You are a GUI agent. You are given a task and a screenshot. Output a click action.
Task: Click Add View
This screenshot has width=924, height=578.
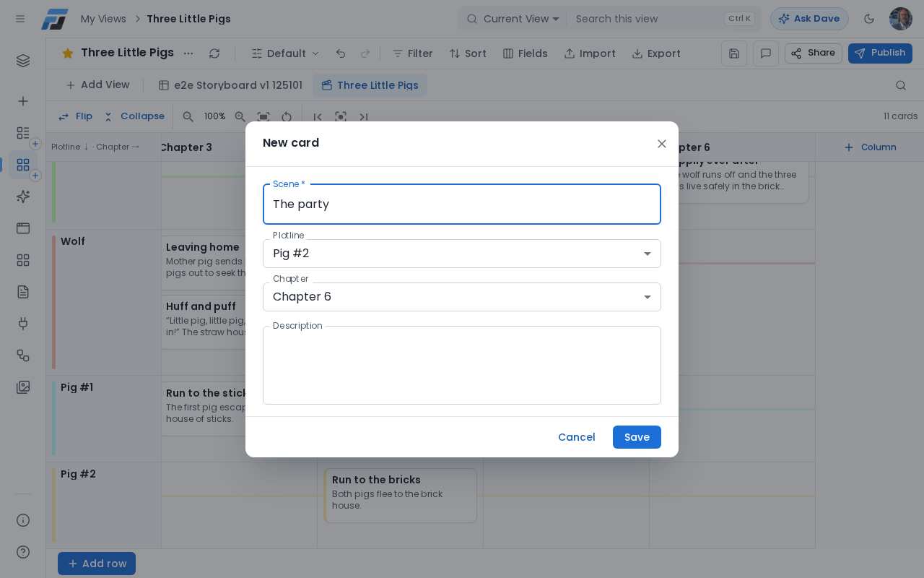[97, 85]
